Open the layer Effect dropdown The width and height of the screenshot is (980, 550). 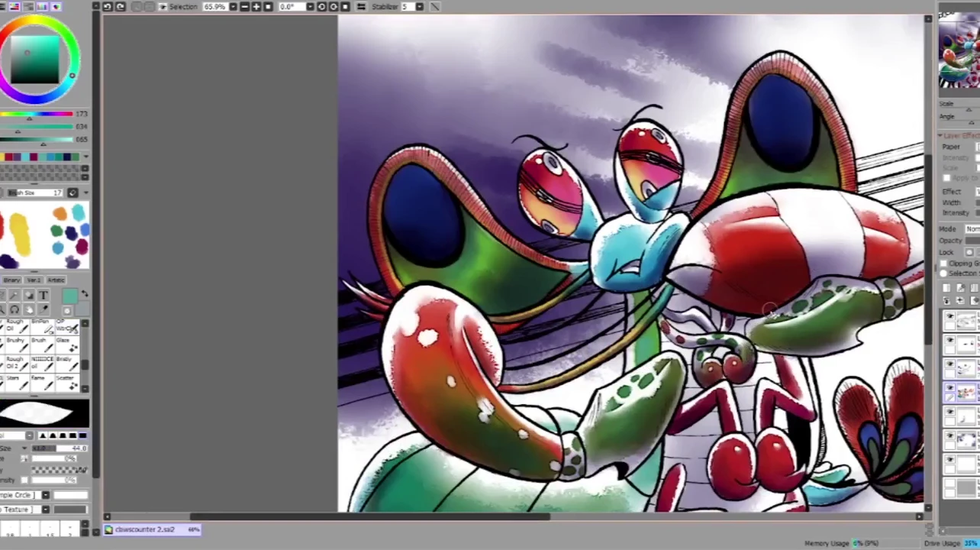977,192
